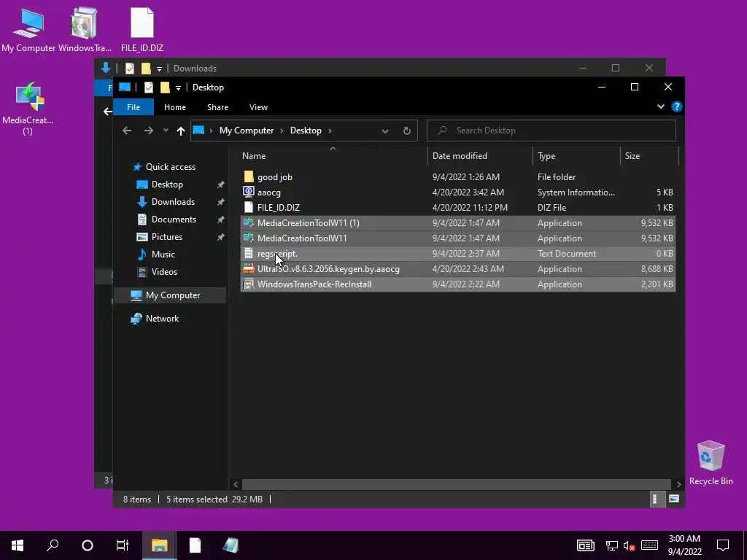This screenshot has width=747, height=560.
Task: Open Action Center notifications
Action: coord(723,545)
